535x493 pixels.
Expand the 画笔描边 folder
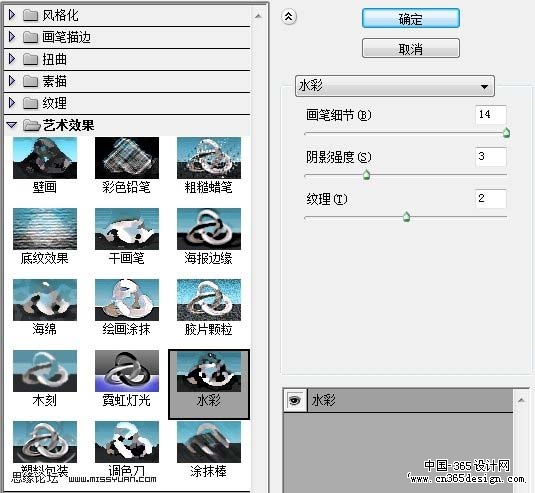12,37
